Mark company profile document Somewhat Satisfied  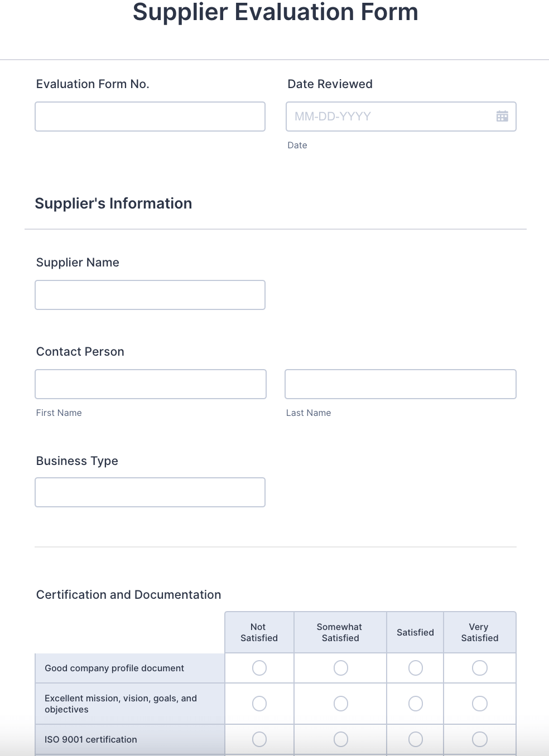341,668
